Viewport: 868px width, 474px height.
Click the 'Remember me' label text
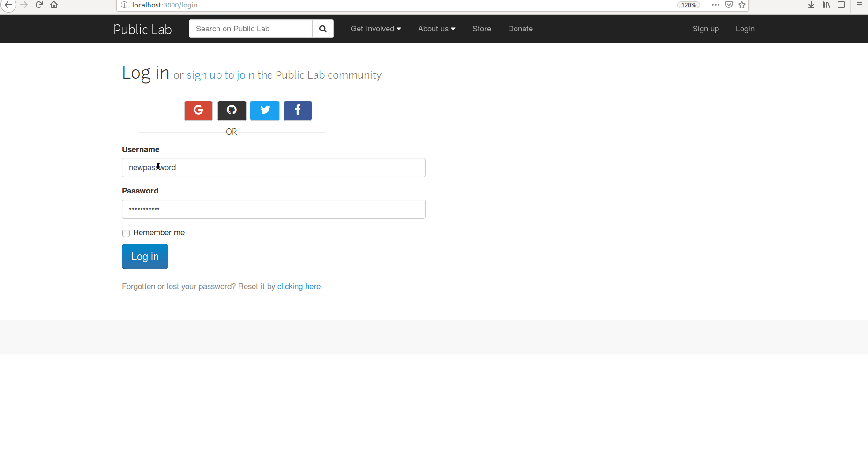(x=159, y=232)
